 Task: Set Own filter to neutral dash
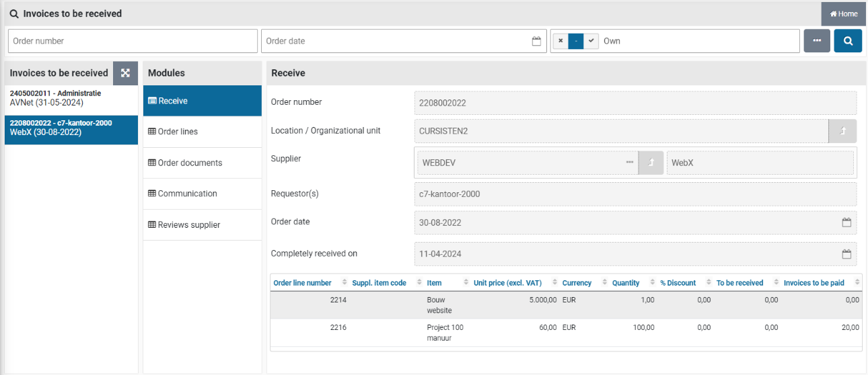point(575,41)
